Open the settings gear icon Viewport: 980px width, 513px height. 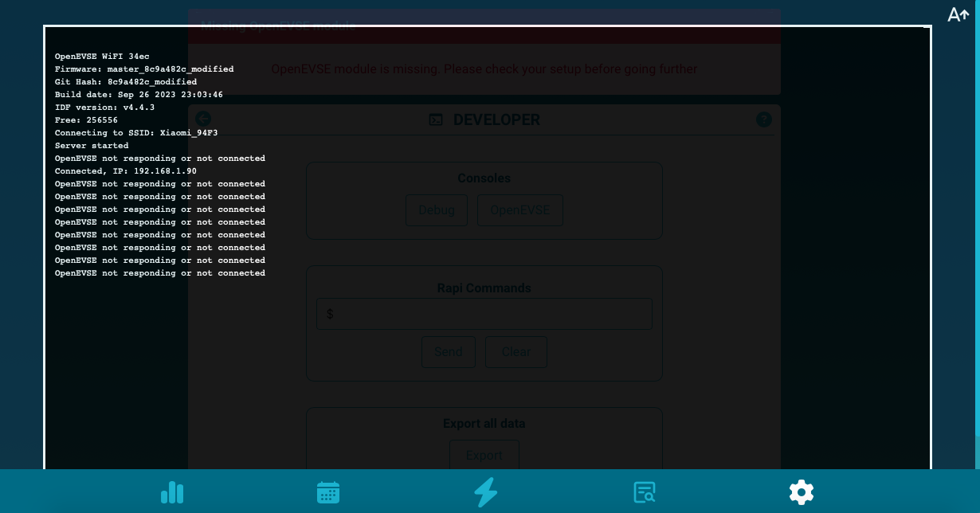[802, 491]
